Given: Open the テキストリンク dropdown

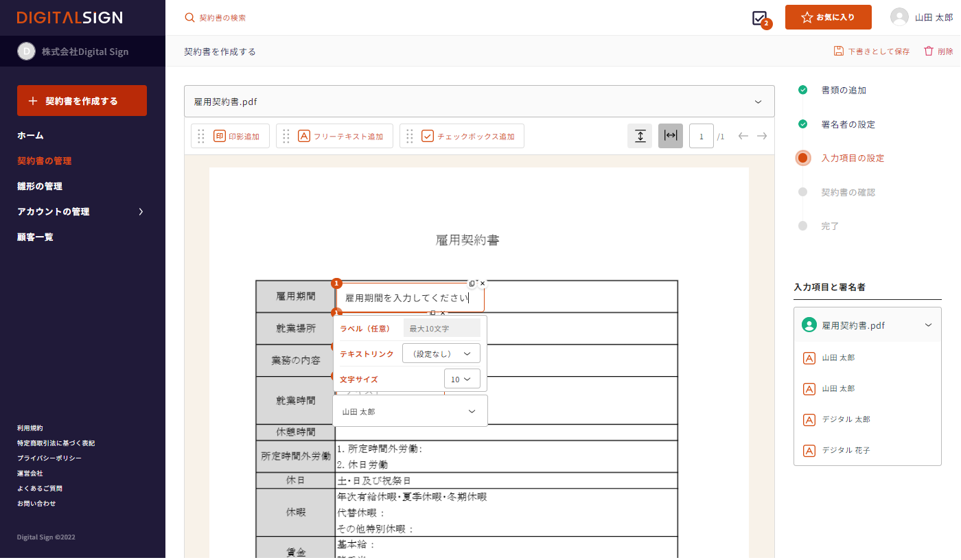Looking at the screenshot, I should 441,353.
